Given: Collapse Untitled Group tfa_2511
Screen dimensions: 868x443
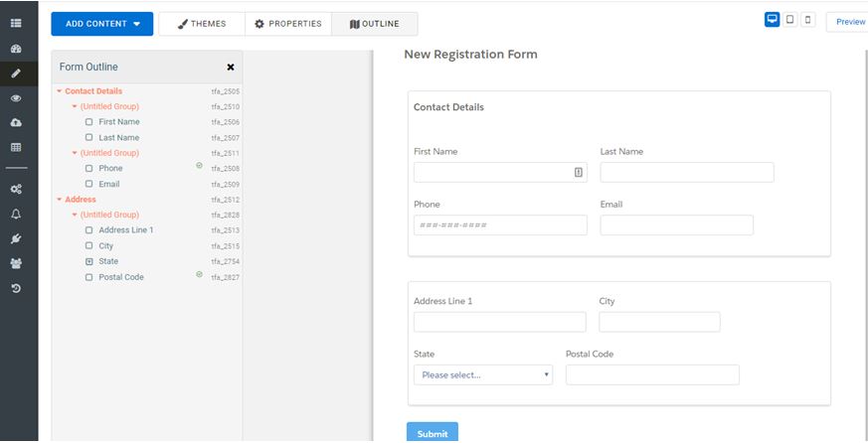Looking at the screenshot, I should 75,153.
